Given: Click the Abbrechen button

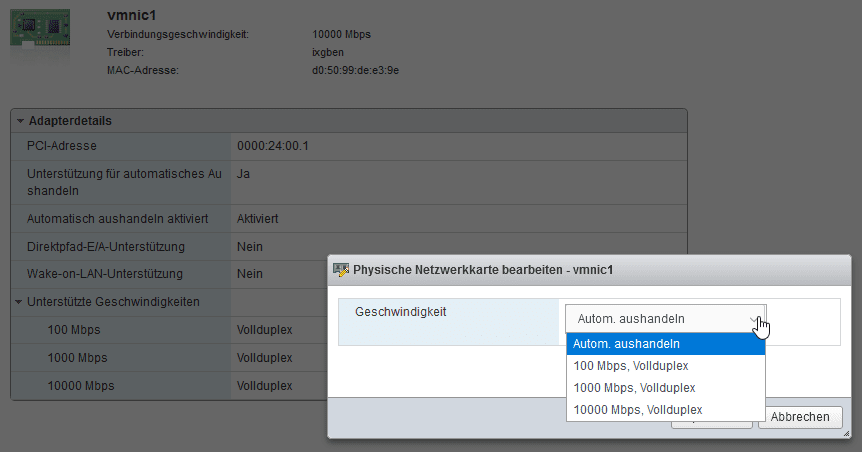Looking at the screenshot, I should click(x=800, y=417).
